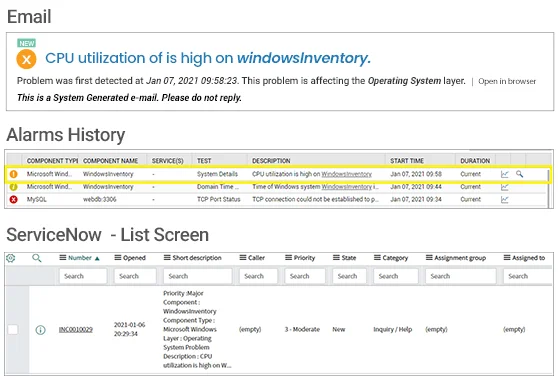Click the orange X alert icon in email
Screen dimensions: 558x380
26,59
